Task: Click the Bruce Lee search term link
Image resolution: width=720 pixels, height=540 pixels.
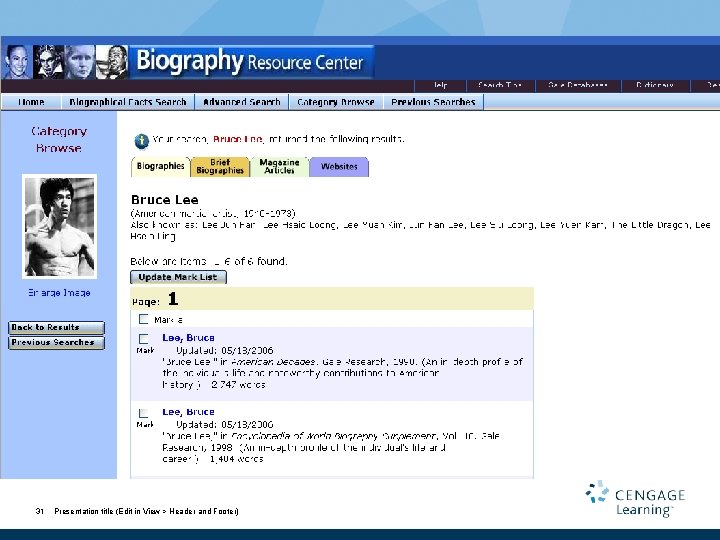Action: pyautogui.click(x=238, y=139)
